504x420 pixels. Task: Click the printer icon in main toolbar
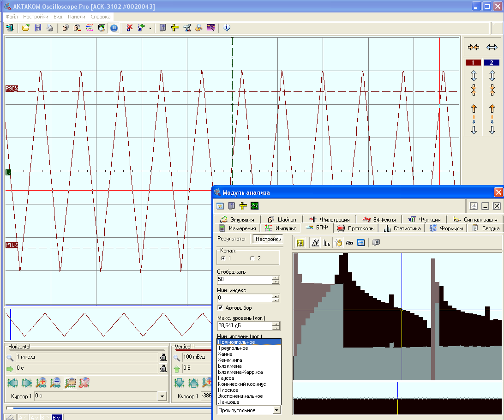tap(50, 28)
